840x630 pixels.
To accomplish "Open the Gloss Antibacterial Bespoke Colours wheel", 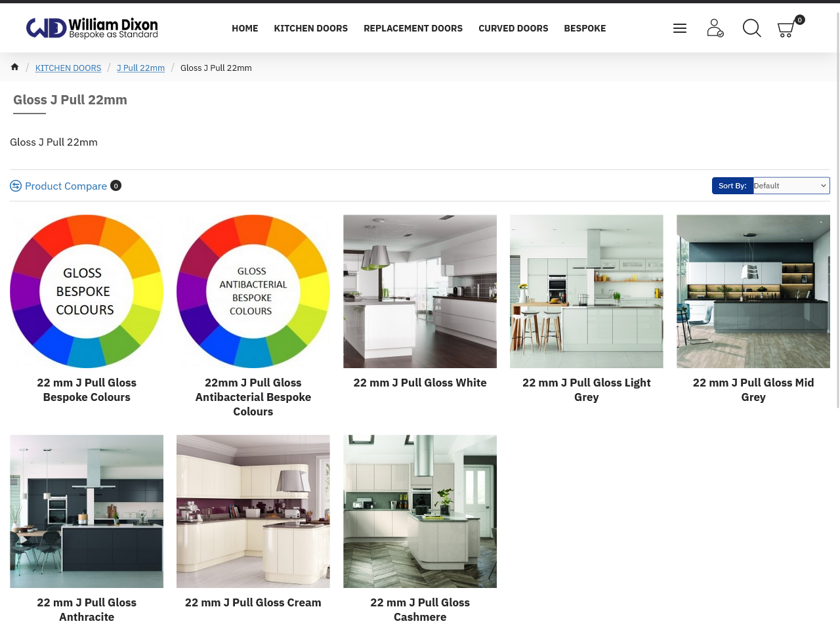I will click(x=253, y=291).
